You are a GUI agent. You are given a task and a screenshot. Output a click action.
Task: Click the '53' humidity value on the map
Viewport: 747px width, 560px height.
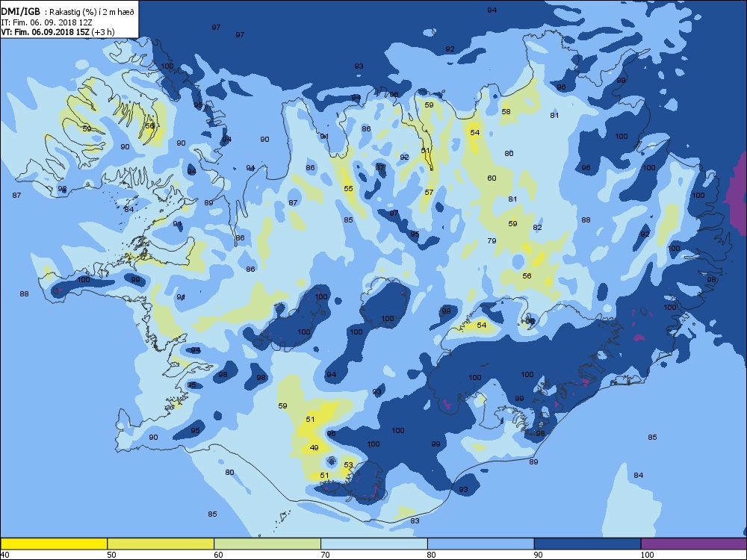point(349,464)
